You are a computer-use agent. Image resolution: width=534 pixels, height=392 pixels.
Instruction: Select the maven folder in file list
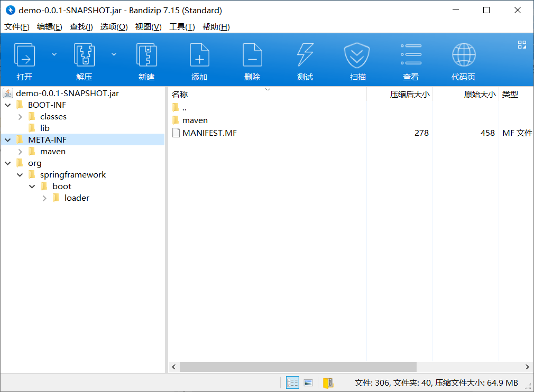[195, 120]
